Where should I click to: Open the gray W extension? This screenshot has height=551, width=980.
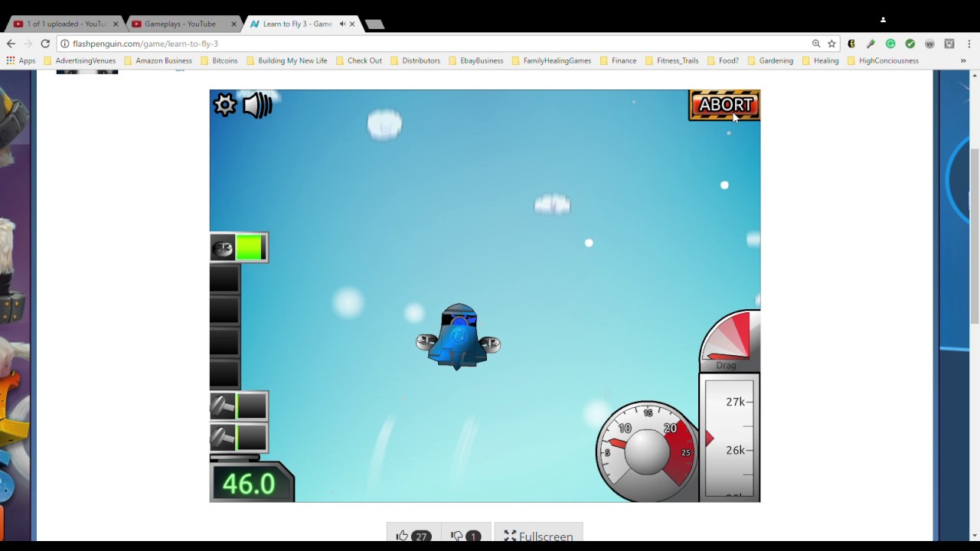tap(929, 44)
